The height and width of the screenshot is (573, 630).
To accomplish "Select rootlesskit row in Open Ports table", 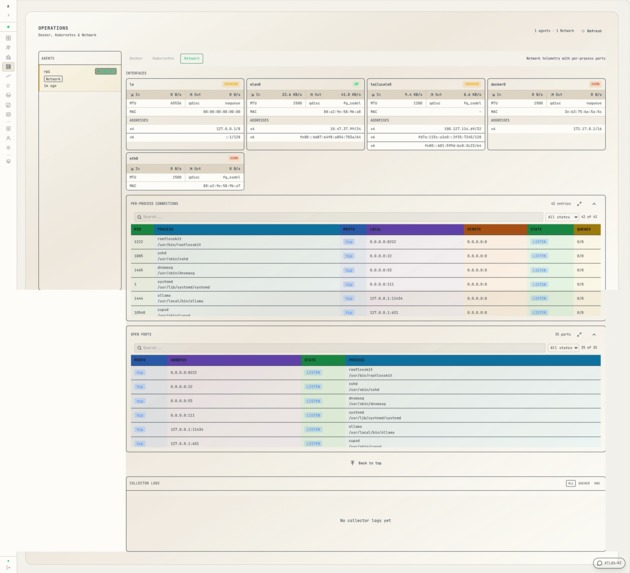I will click(x=366, y=373).
